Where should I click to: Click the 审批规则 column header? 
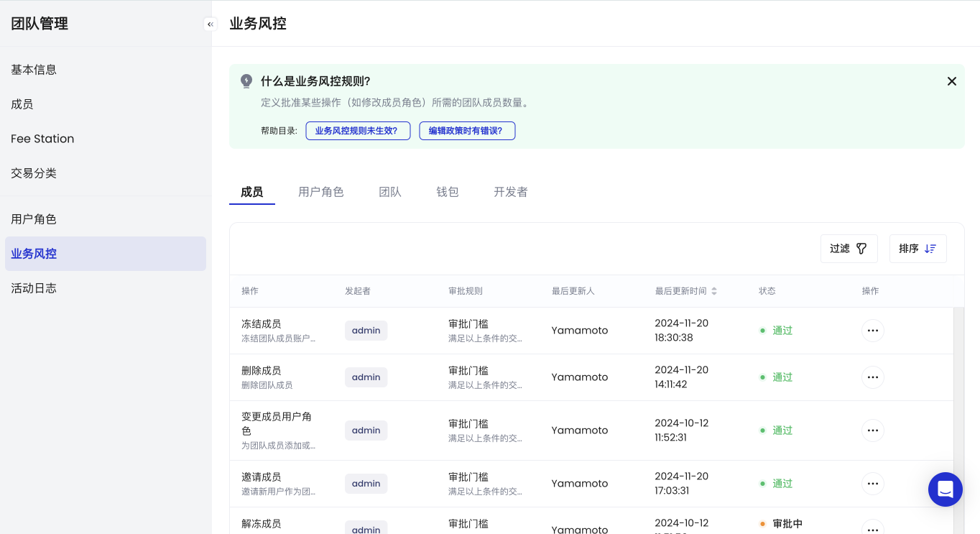click(466, 291)
